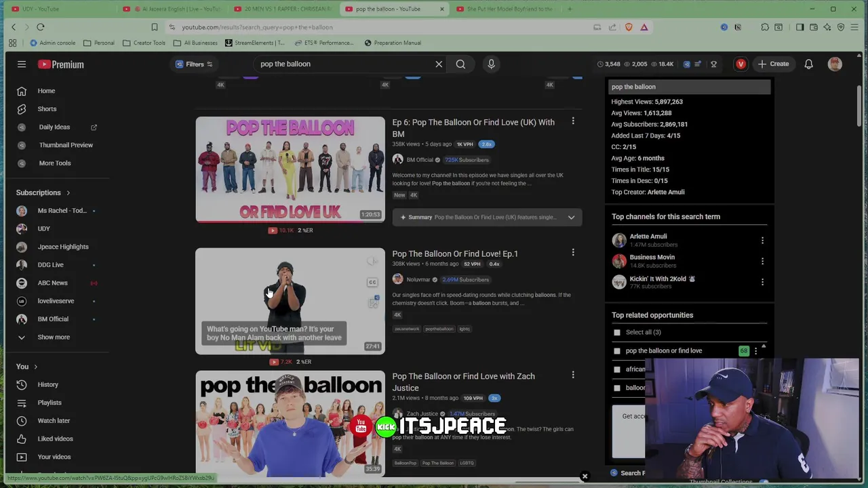Open options menu for Pop The Balloon Ep.1
Screen dimensions: 868x488
[x=573, y=253]
